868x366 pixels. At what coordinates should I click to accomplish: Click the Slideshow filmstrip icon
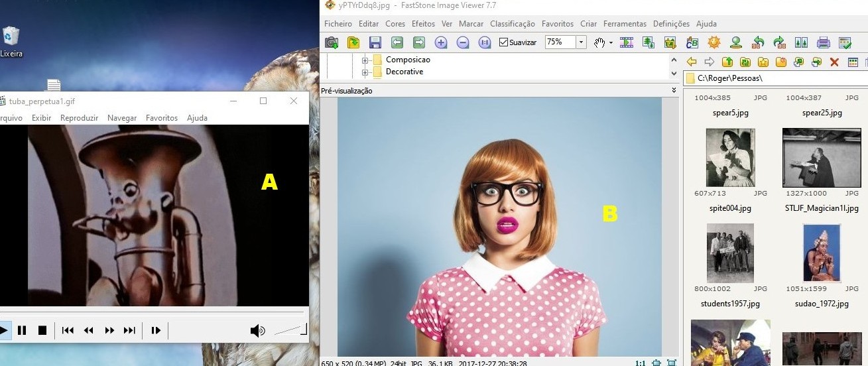tap(626, 42)
